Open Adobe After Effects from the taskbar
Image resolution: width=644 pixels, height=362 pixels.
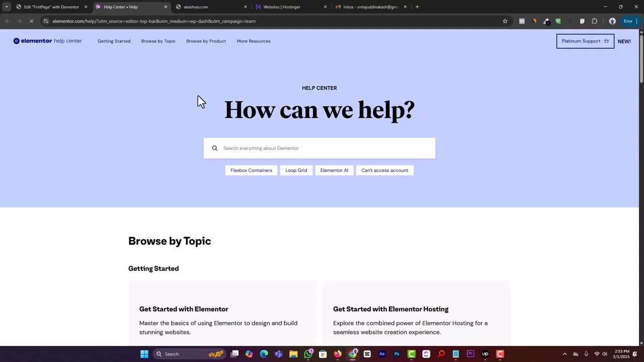coord(382,354)
